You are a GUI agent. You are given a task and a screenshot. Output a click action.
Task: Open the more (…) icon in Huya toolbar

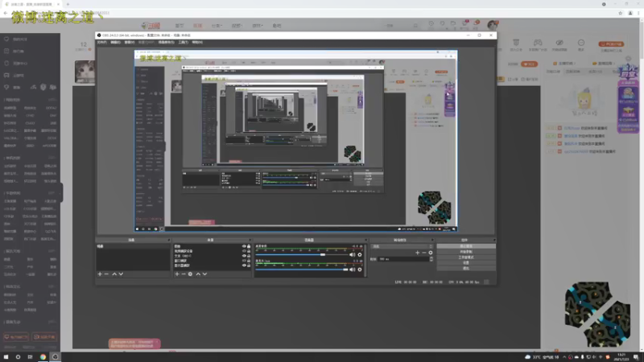pyautogui.click(x=580, y=43)
